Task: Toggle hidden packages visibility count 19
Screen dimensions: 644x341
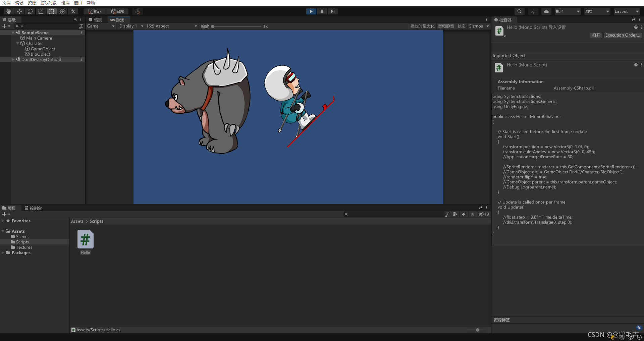Action: [x=484, y=214]
